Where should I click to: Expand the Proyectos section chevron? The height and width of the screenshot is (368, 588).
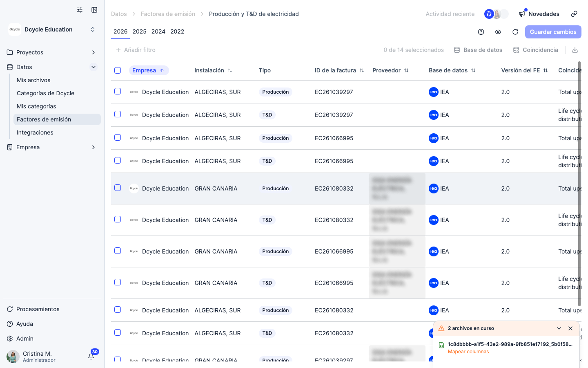94,52
